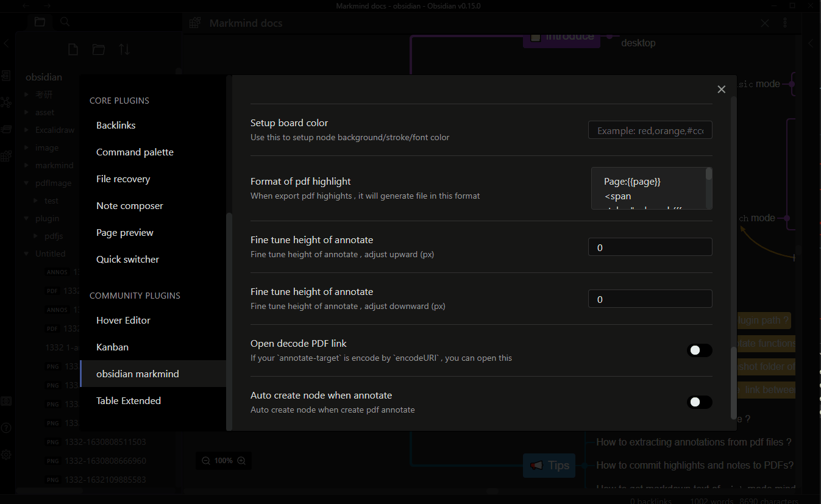
Task: Click the obsidian vault title in explorer
Action: click(x=44, y=77)
